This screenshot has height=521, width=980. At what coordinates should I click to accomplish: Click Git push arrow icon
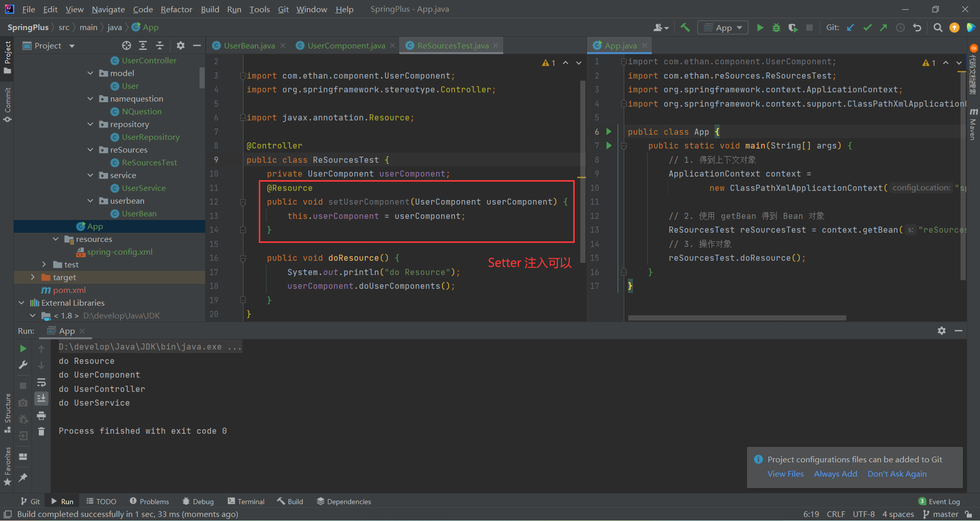pyautogui.click(x=884, y=28)
